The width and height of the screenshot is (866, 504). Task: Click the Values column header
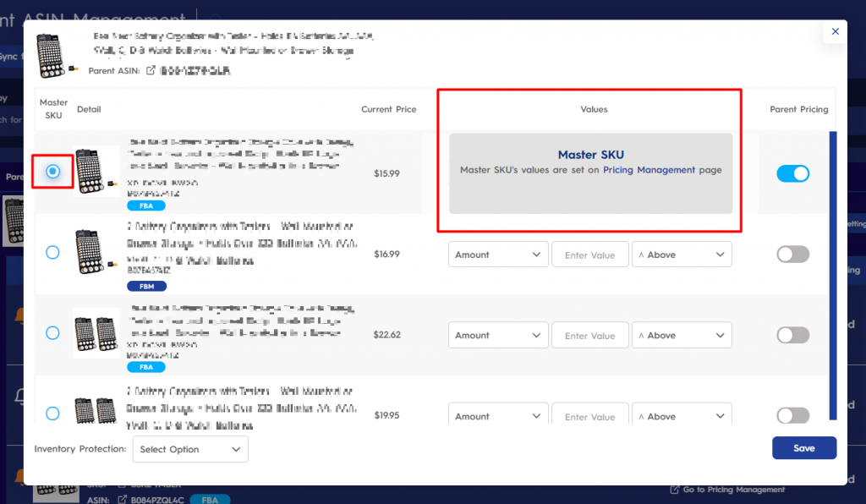click(x=594, y=109)
